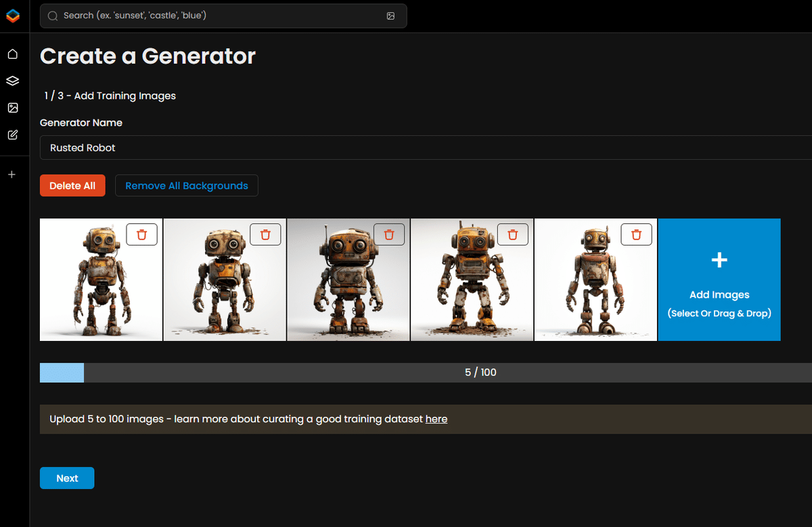Delete the fifth robot training image
This screenshot has width=812, height=527.
click(x=636, y=234)
